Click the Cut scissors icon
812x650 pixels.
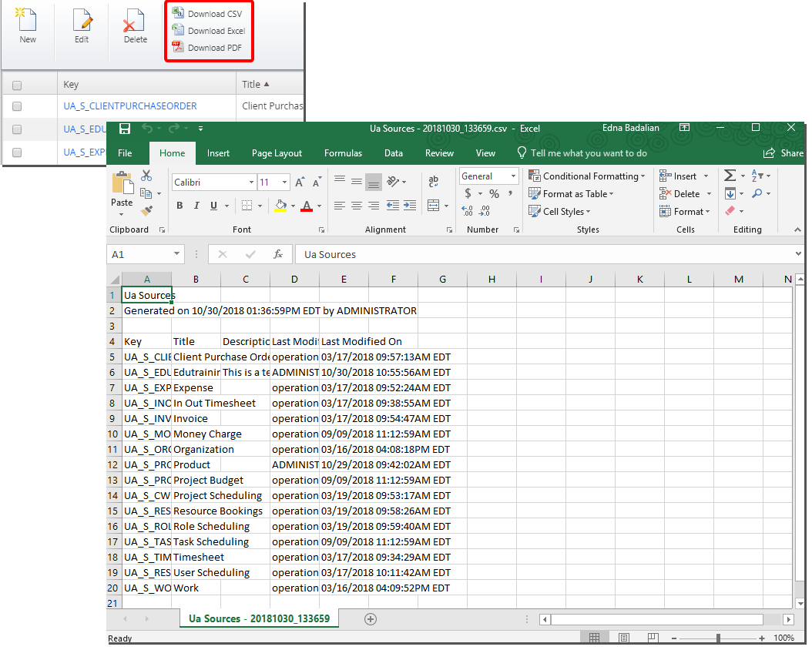tap(146, 176)
